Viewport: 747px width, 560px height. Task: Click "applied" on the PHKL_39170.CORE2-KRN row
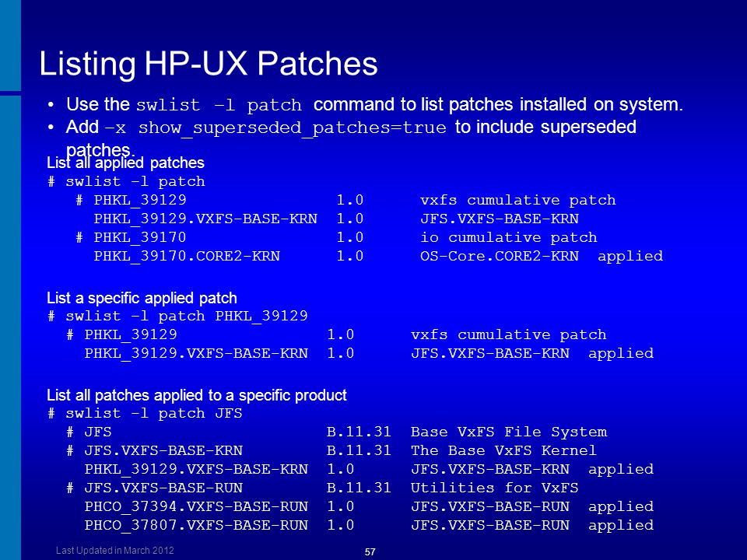pyautogui.click(x=630, y=257)
